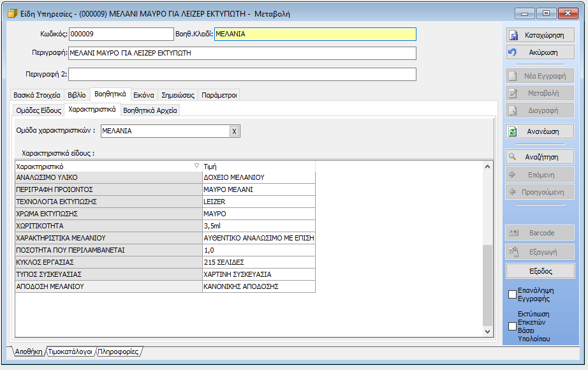The height and width of the screenshot is (370, 588).
Task: Select the ΧΑΡΑΚΤΗΡΙΣΤΙΚΑ ΜΕΛΑΝΙΟΥ row
Action: point(109,238)
